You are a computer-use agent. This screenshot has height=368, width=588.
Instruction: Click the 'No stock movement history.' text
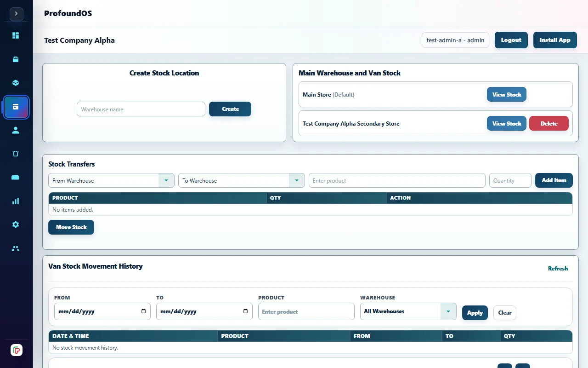coord(85,348)
